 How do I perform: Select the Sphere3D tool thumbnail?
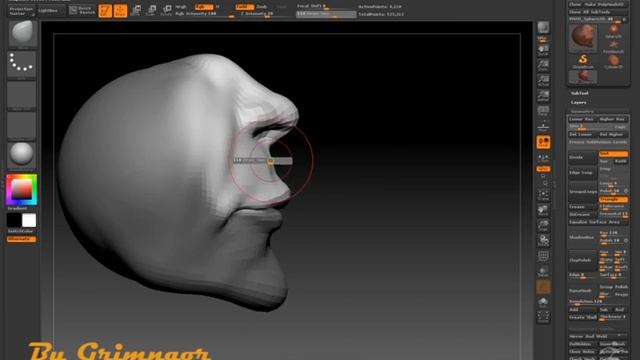(x=613, y=31)
